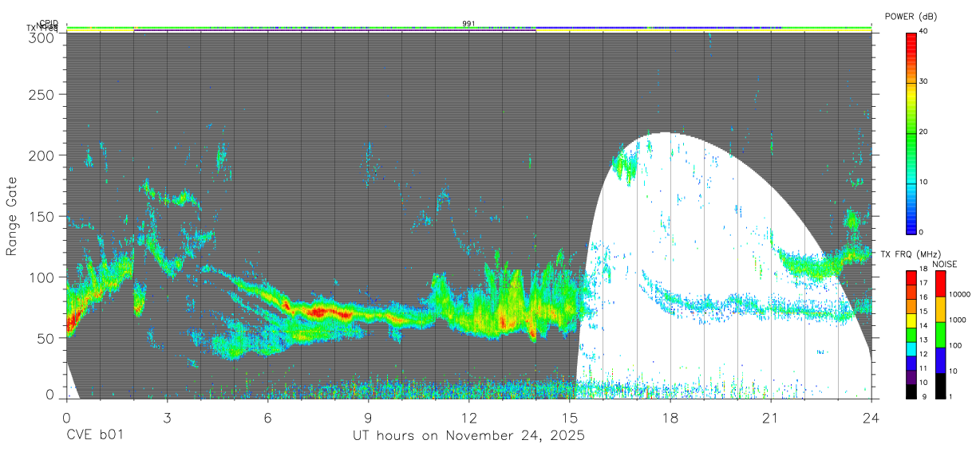Click the green noise strip above the plot
This screenshot has height=452, width=980.
click(468, 28)
